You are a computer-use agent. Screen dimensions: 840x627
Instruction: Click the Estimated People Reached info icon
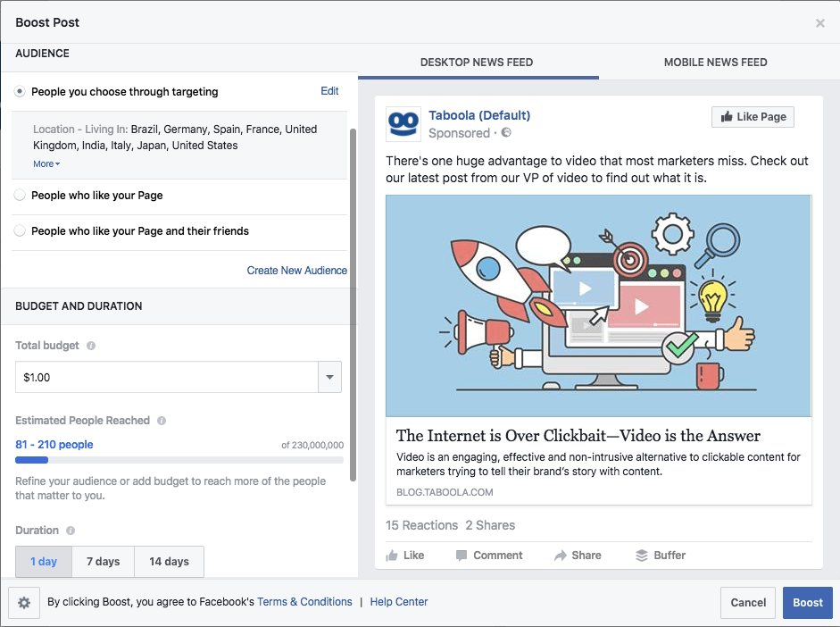coord(162,421)
